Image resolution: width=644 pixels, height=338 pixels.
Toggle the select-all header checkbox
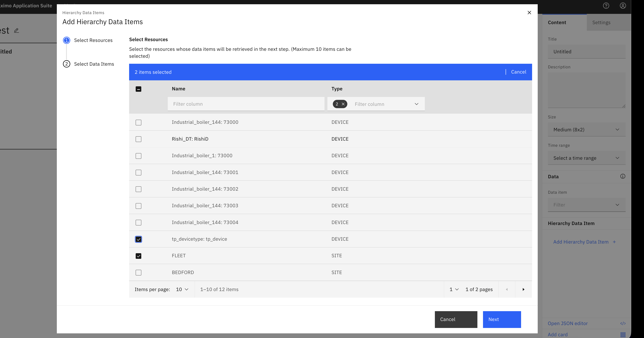[139, 89]
